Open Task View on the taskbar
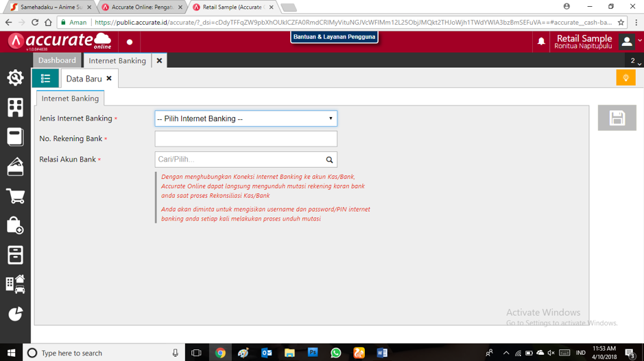Viewport: 644px width, 361px height. click(x=196, y=353)
